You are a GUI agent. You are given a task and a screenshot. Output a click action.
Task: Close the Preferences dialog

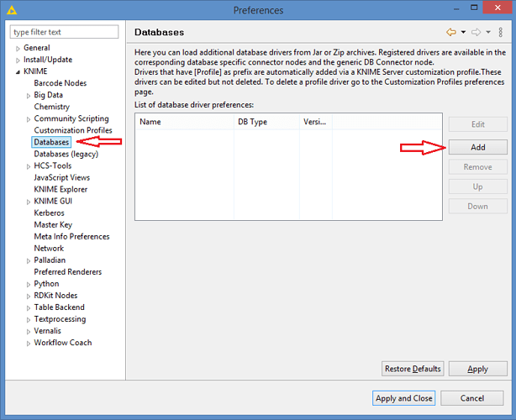click(498, 8)
